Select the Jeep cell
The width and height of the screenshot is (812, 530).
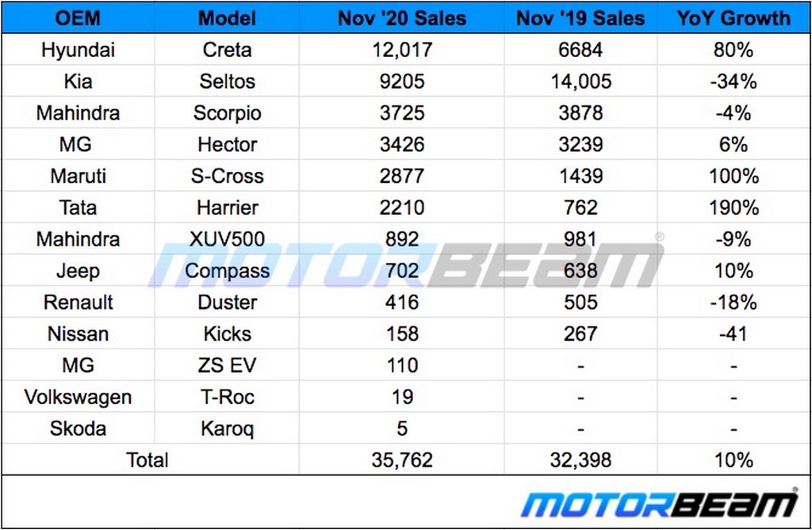click(x=78, y=271)
